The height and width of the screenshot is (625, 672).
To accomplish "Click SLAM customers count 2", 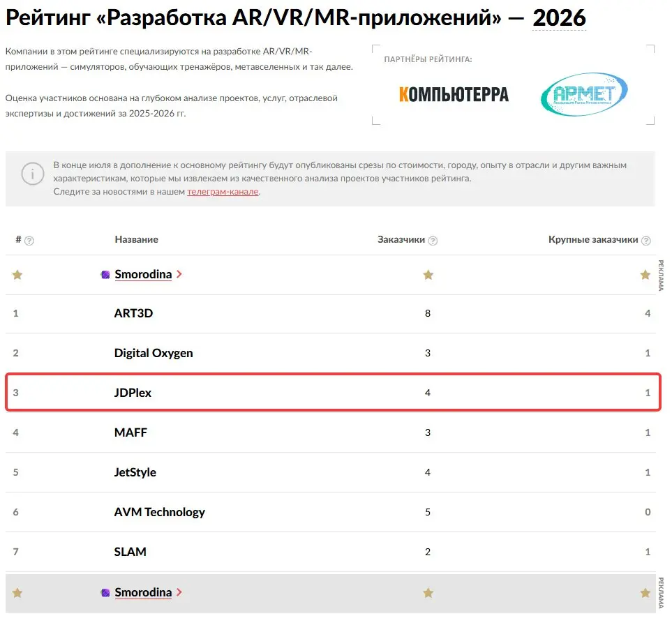I will 428,552.
